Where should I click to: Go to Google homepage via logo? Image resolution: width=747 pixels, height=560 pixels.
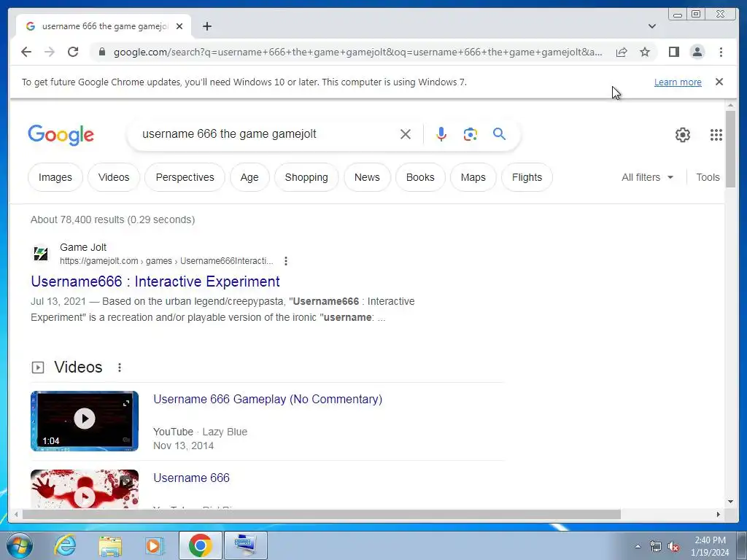[61, 135]
